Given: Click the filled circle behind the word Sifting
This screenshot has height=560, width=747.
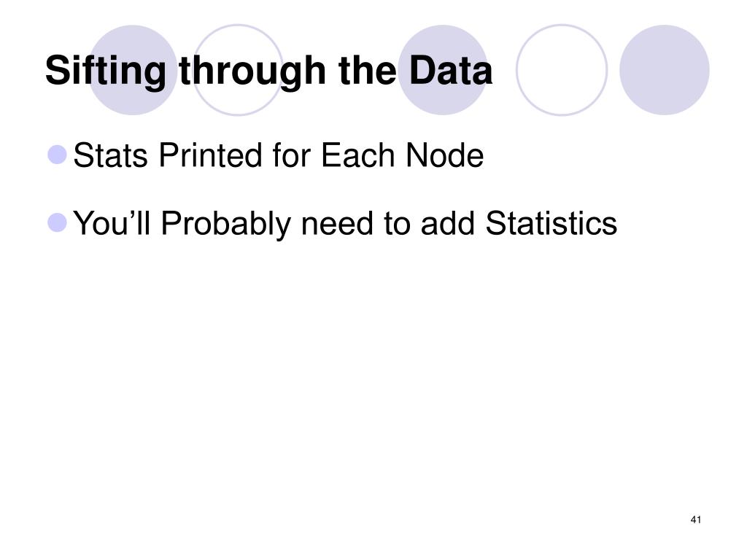Looking at the screenshot, I should pyautogui.click(x=133, y=70).
